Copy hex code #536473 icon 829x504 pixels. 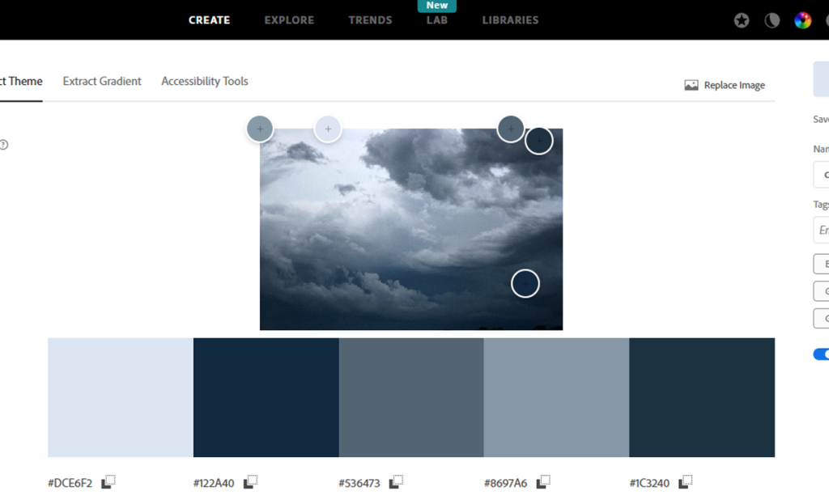(x=396, y=482)
